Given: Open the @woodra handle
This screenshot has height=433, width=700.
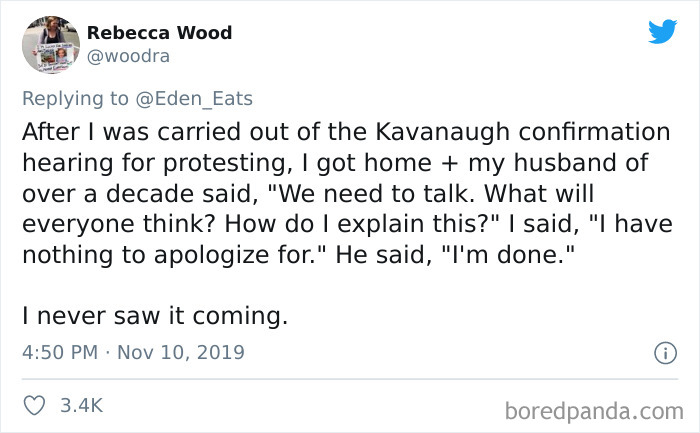Looking at the screenshot, I should [128, 57].
